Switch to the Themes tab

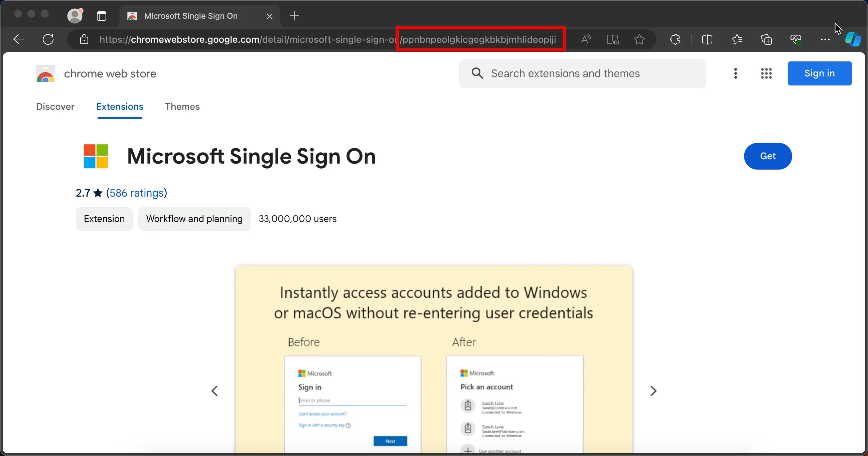coord(182,106)
